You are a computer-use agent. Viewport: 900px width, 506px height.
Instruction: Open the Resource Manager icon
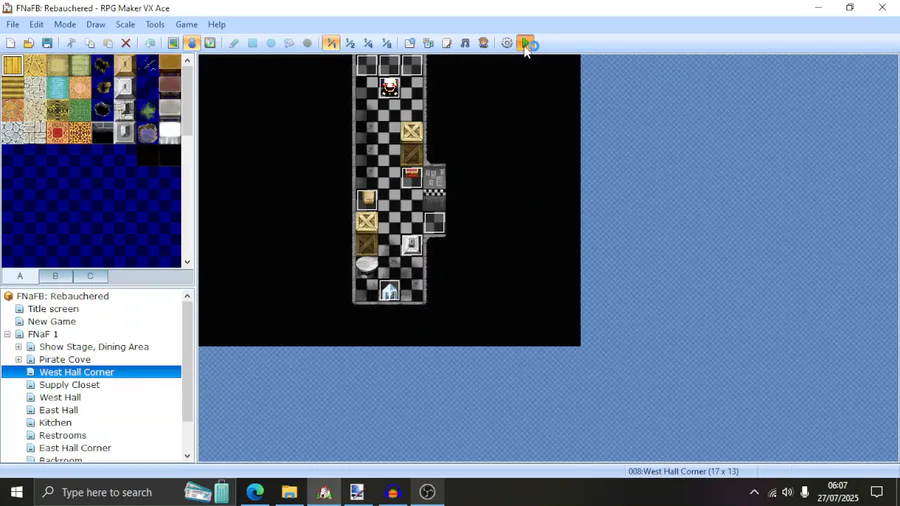click(428, 43)
